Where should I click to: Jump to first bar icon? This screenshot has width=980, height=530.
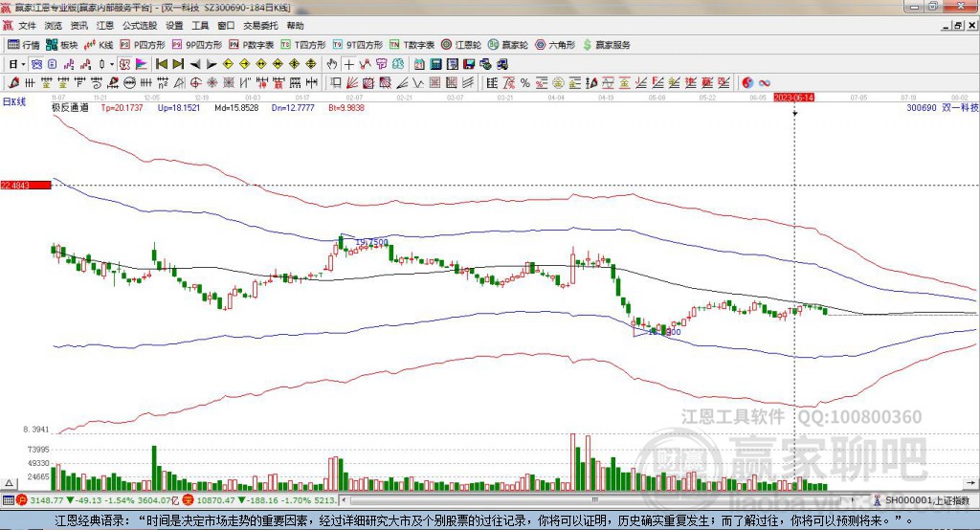pos(162,64)
